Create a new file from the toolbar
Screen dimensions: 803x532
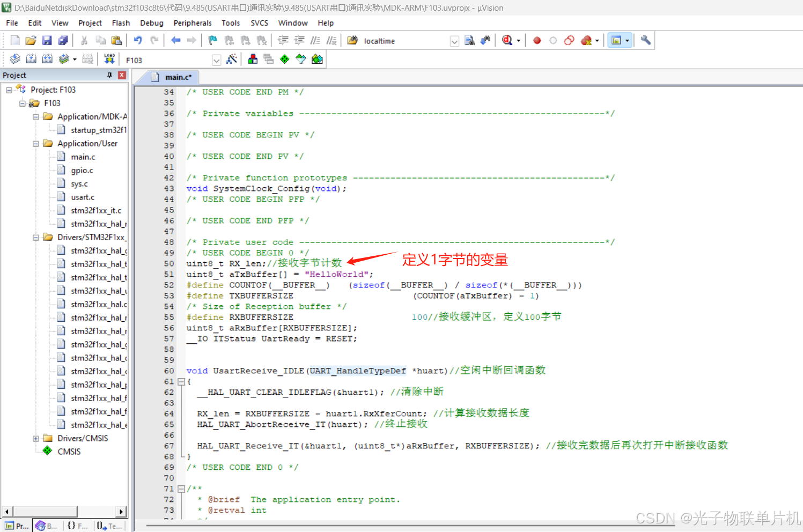coord(15,41)
